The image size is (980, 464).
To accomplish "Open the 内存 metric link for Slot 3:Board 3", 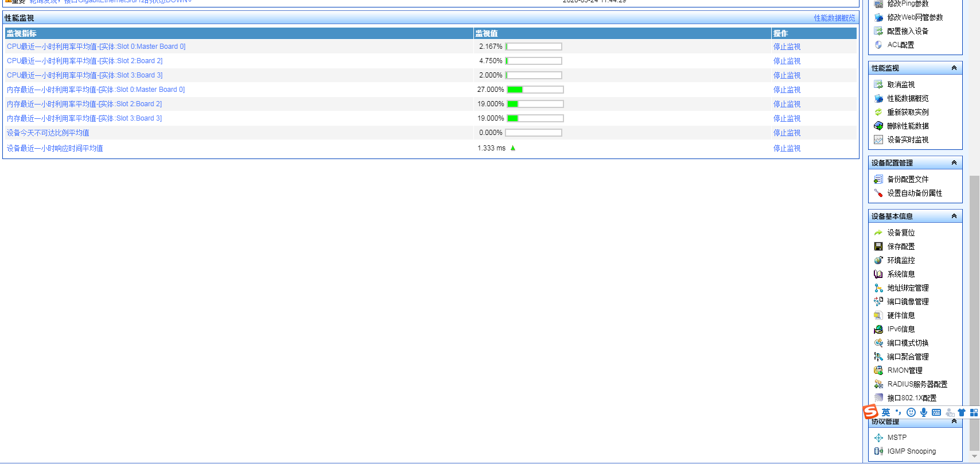I will pyautogui.click(x=84, y=118).
